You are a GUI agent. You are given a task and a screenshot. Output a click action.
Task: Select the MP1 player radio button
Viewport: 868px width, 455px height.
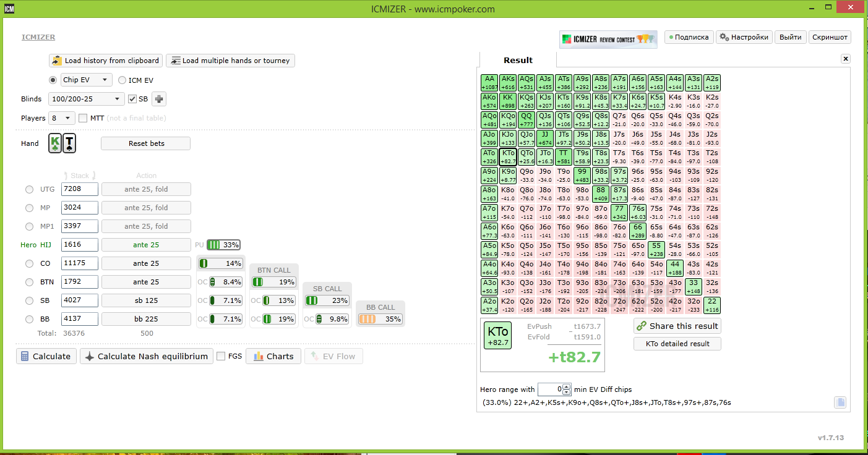(x=29, y=226)
